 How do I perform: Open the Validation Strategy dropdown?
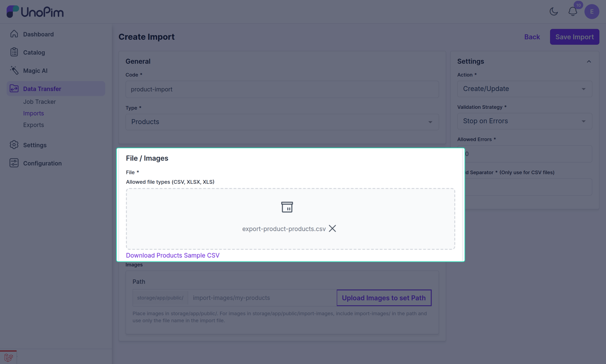coord(525,121)
